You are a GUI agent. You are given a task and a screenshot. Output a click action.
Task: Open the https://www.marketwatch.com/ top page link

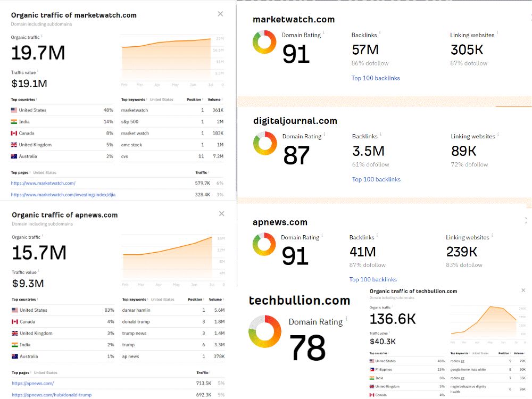click(43, 183)
